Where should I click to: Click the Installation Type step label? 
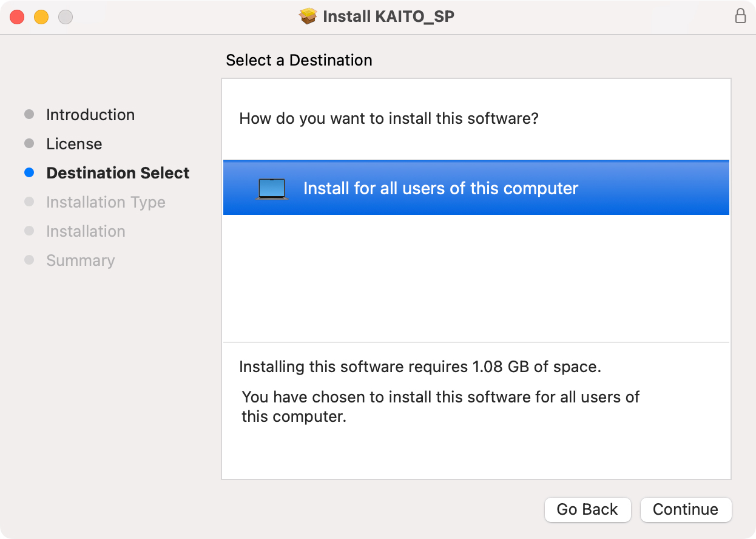[x=106, y=202]
